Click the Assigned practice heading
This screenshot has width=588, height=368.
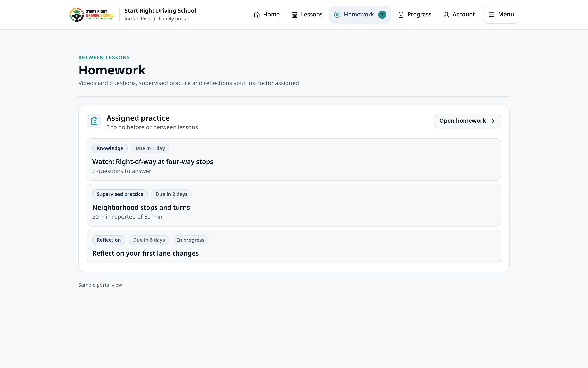138,118
